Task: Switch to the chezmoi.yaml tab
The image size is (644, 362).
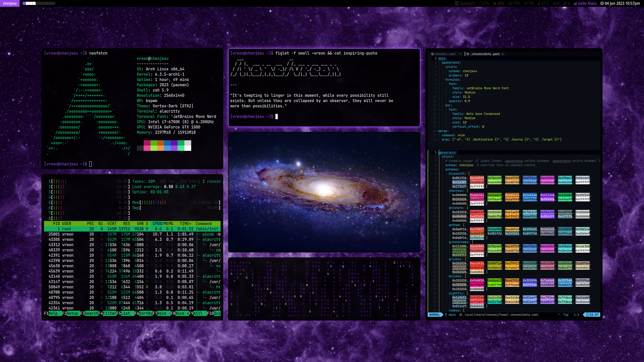Action: pyautogui.click(x=445, y=54)
